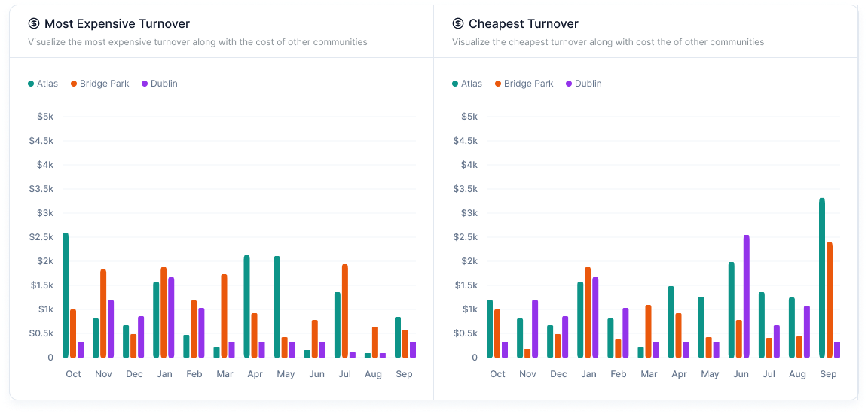Click Bridge Park March bar in Most Expensive chart
The width and height of the screenshot is (868, 414).
(x=224, y=315)
